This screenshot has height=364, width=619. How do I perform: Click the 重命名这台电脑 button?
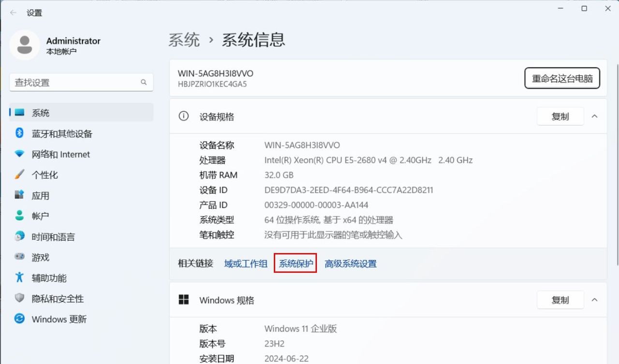(562, 78)
